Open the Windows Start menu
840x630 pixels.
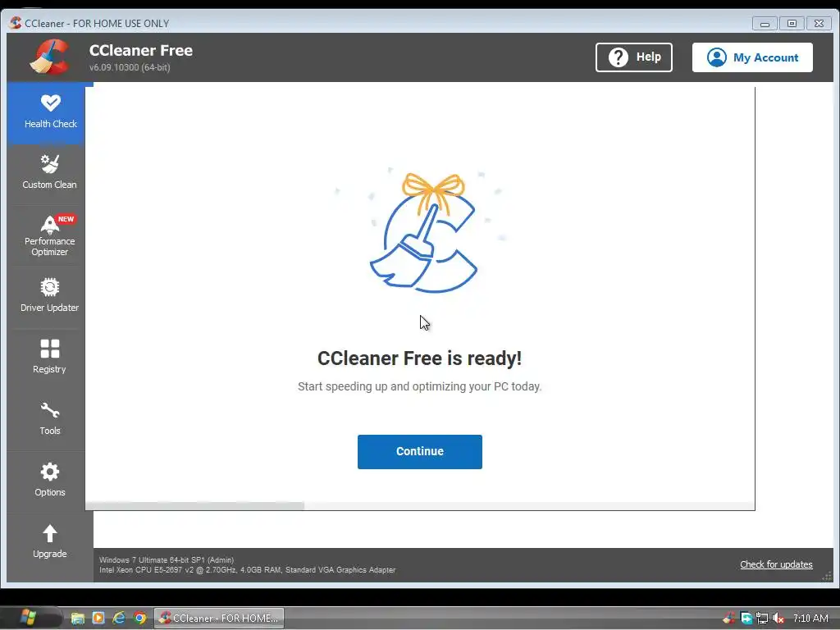[x=27, y=618]
